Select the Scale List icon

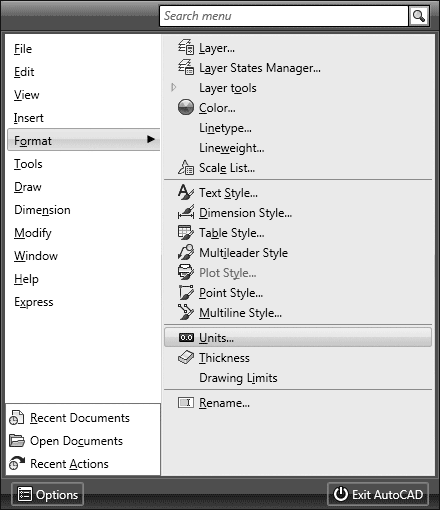pyautogui.click(x=186, y=167)
